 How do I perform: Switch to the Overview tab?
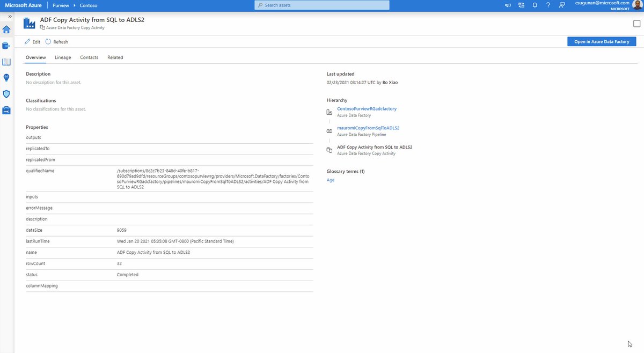pos(36,57)
